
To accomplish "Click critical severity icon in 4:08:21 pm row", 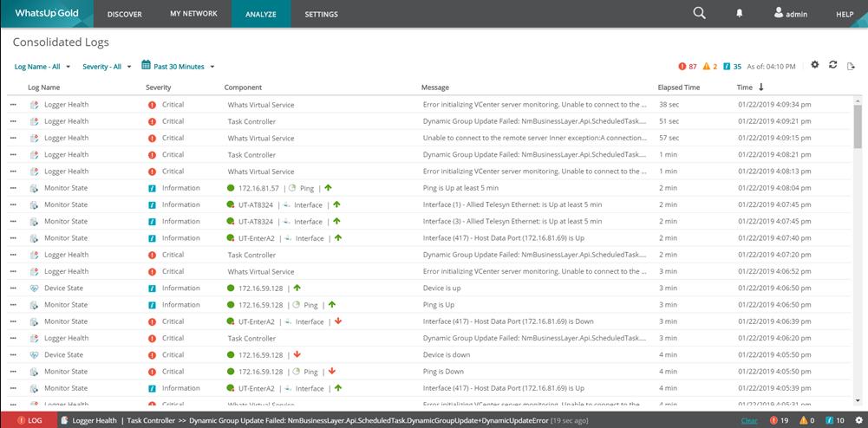I will (x=153, y=155).
